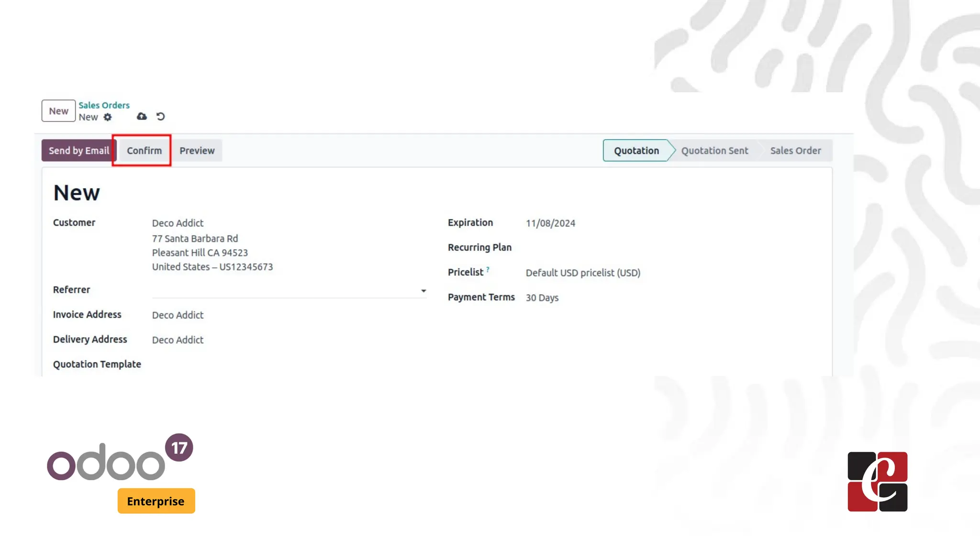Click the gear settings icon beside New

tap(108, 117)
